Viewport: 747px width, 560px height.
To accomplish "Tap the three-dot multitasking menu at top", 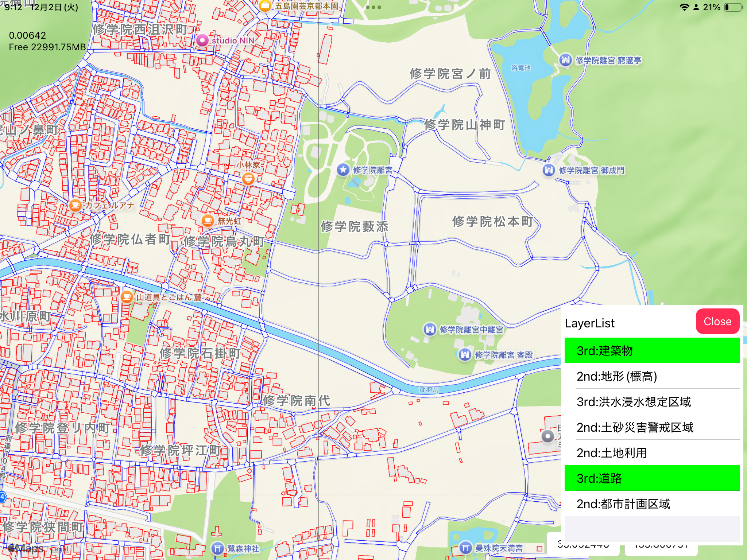I will (373, 7).
